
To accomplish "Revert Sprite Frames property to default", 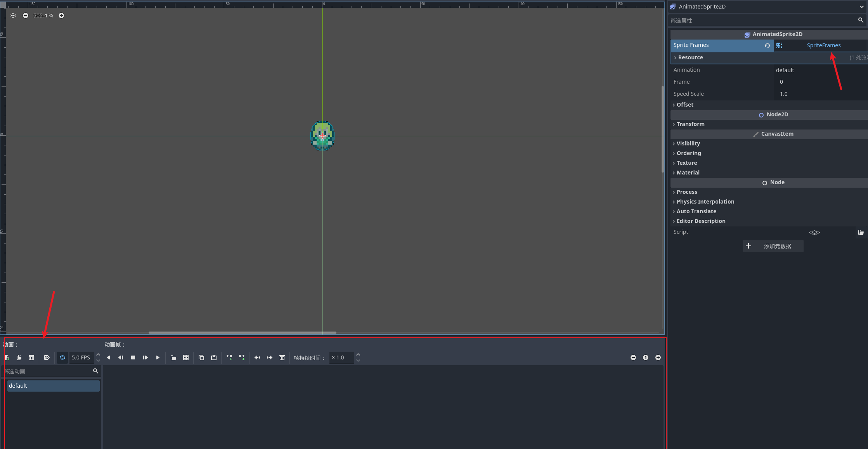I will [767, 45].
